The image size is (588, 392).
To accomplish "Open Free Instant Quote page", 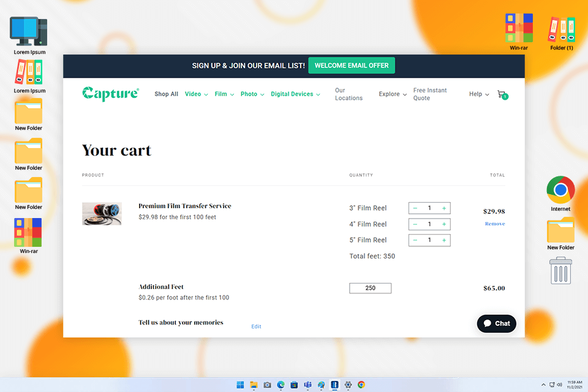I will [x=430, y=94].
